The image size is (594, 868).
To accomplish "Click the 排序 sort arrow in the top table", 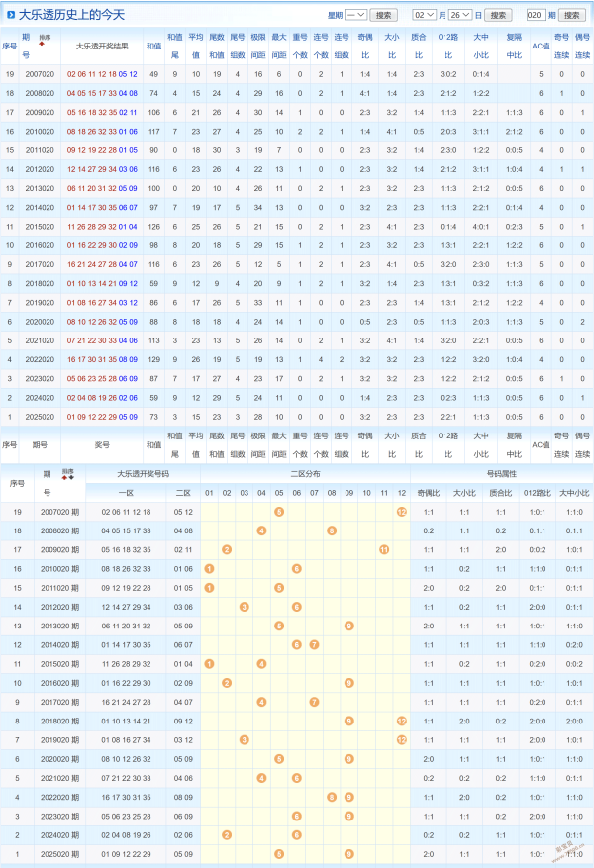I will coord(42,44).
